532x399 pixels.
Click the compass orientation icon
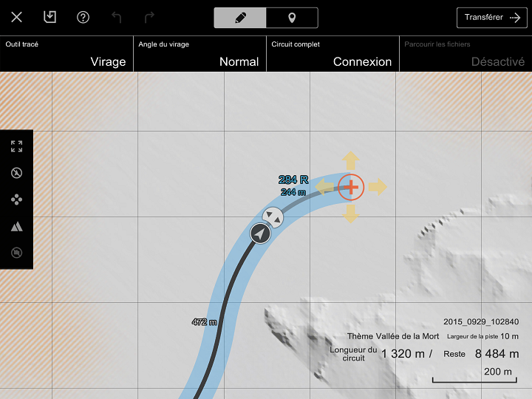click(x=16, y=173)
